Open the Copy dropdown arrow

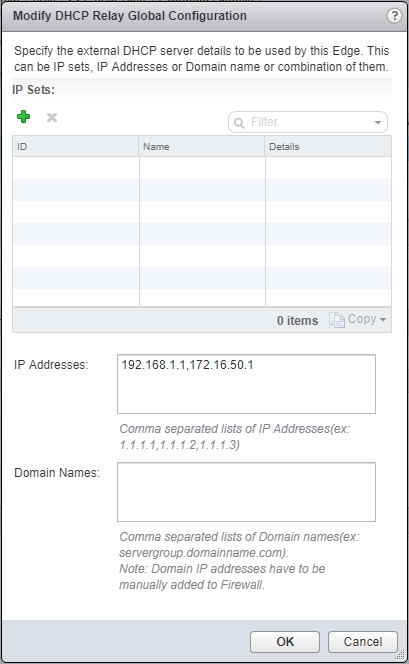pyautogui.click(x=383, y=319)
